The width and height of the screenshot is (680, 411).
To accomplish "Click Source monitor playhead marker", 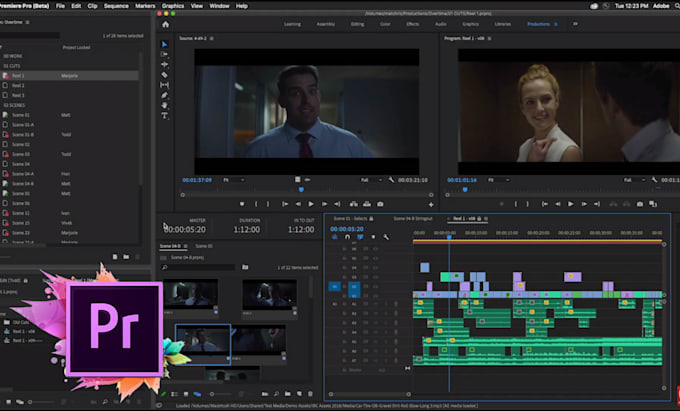I will coord(301,190).
